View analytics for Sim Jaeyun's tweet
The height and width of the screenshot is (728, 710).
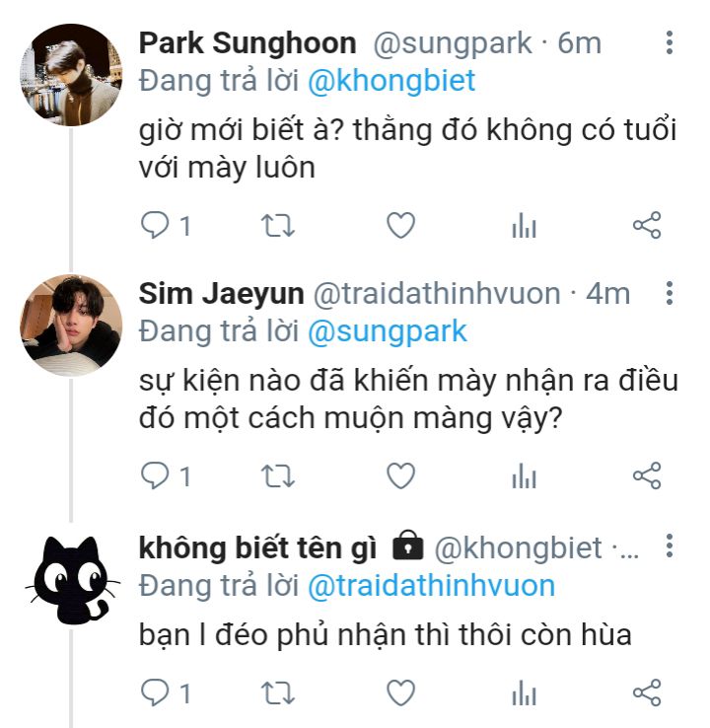tap(524, 476)
